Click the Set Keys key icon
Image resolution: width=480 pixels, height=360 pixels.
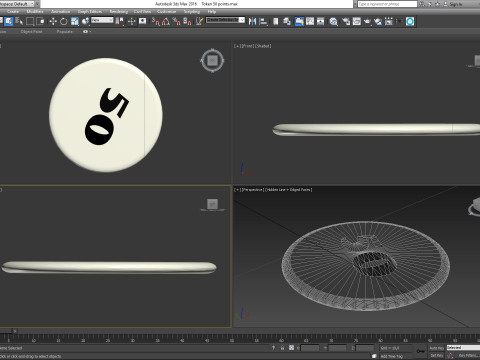point(421,351)
